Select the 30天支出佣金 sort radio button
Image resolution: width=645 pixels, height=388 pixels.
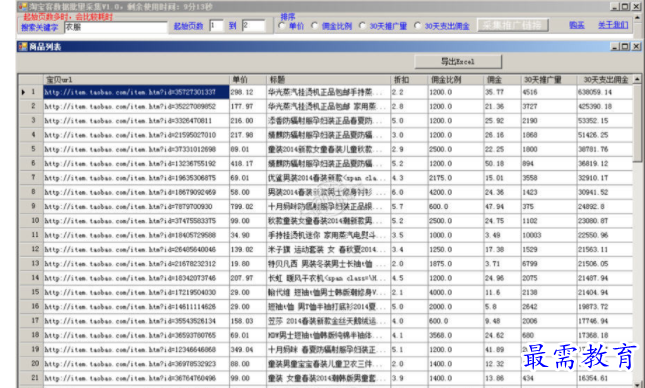[418, 26]
